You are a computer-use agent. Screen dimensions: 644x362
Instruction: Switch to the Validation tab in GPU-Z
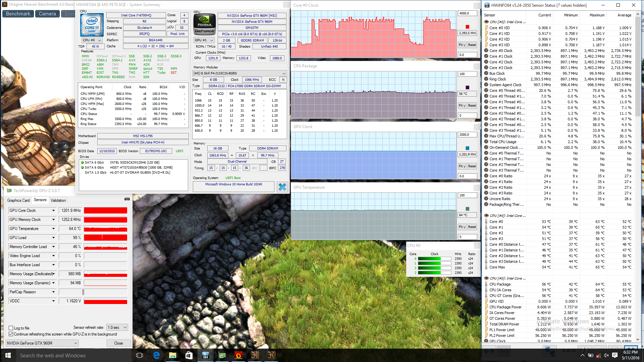tap(58, 200)
